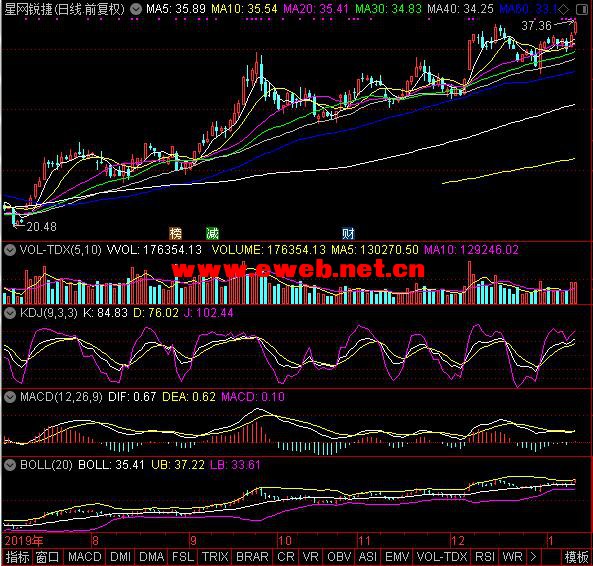Click the month 11 marker on time axis

[365, 541]
